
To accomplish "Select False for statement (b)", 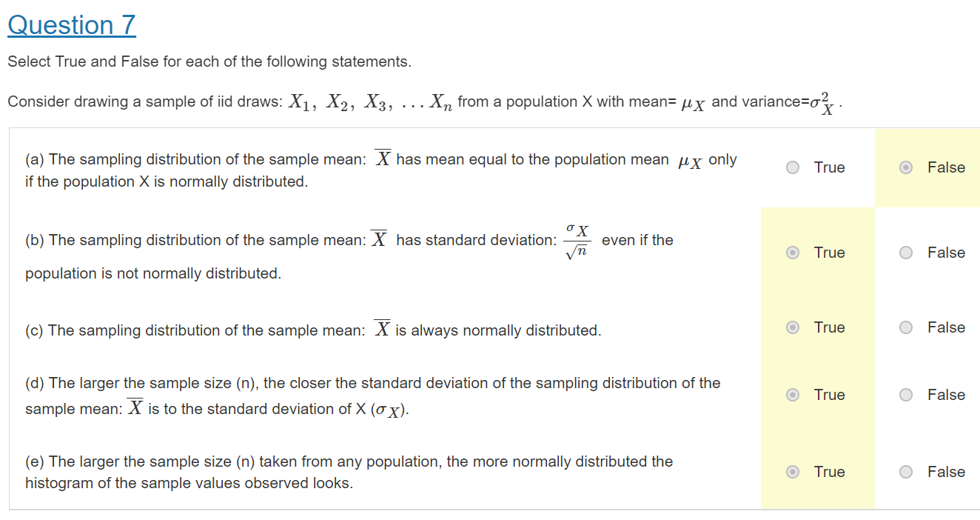I will (x=906, y=253).
